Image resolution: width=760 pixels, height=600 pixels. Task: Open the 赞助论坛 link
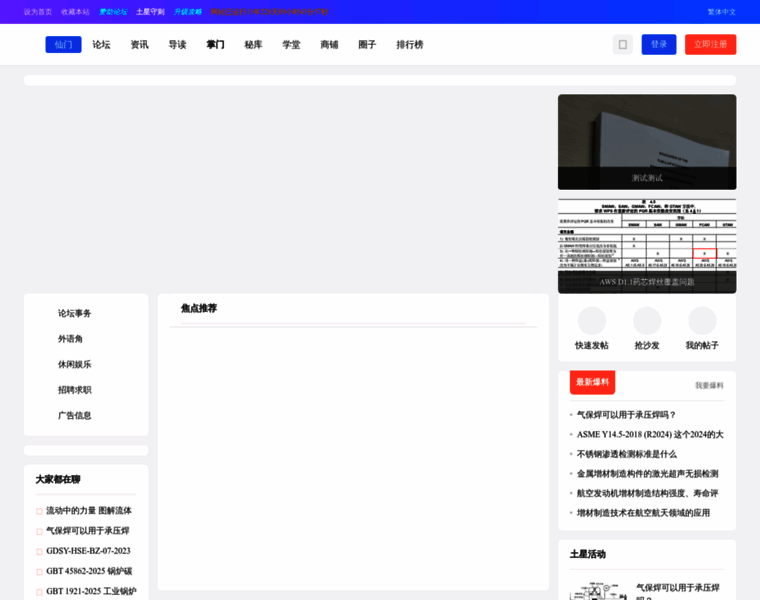pyautogui.click(x=113, y=12)
